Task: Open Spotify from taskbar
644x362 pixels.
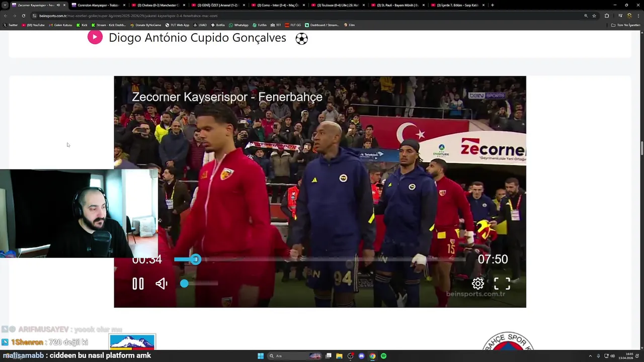Action: 383,356
